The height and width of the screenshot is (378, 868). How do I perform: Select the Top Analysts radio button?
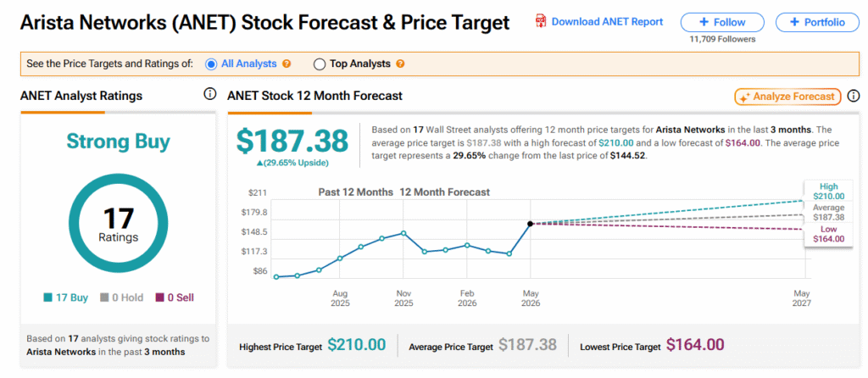(319, 64)
